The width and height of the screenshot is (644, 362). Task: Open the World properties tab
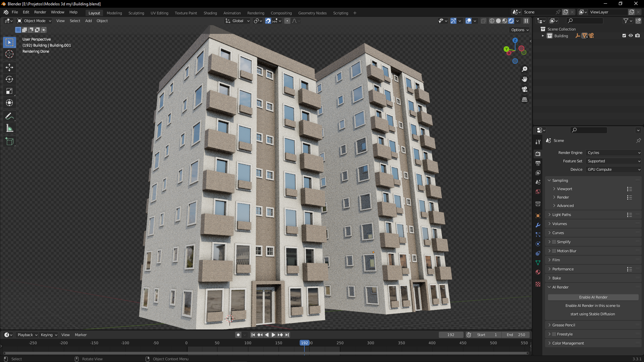coord(538,192)
